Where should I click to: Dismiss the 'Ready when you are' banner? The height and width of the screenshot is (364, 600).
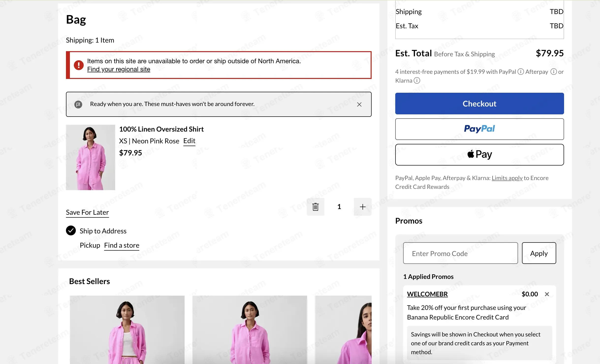pyautogui.click(x=359, y=105)
